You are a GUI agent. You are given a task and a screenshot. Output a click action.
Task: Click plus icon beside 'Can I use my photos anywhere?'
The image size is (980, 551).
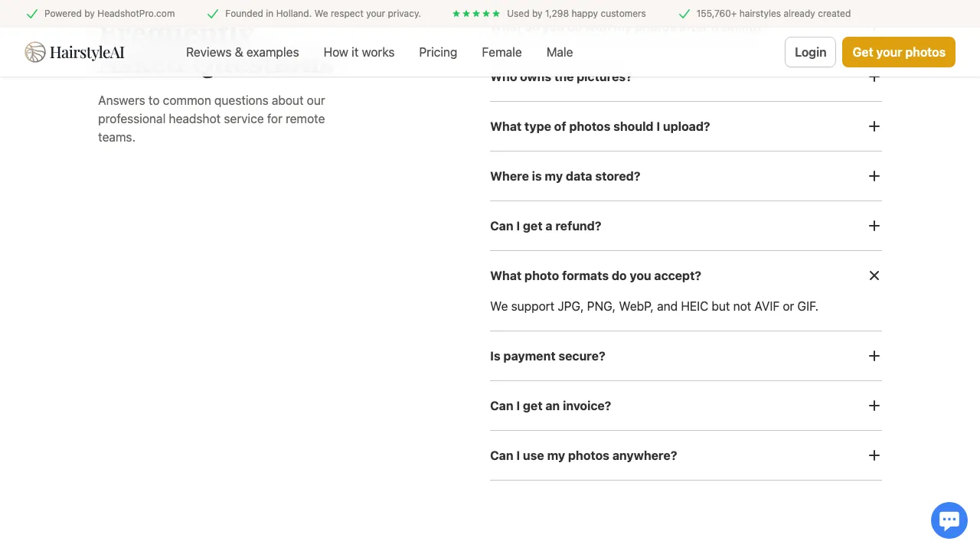(x=874, y=455)
